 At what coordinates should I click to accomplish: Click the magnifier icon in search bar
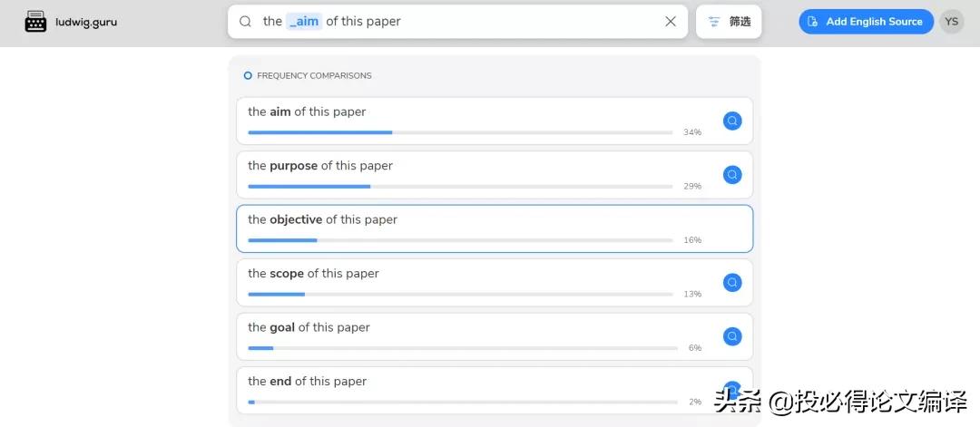(245, 22)
